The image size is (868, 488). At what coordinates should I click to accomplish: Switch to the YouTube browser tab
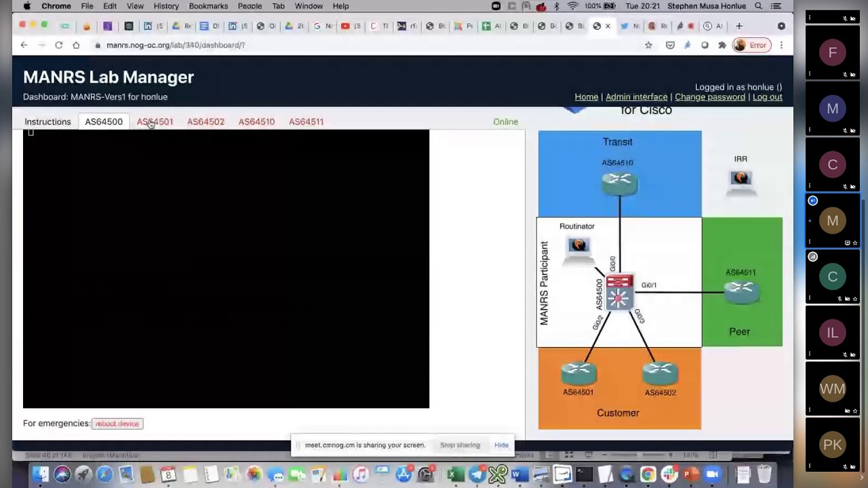(x=350, y=26)
